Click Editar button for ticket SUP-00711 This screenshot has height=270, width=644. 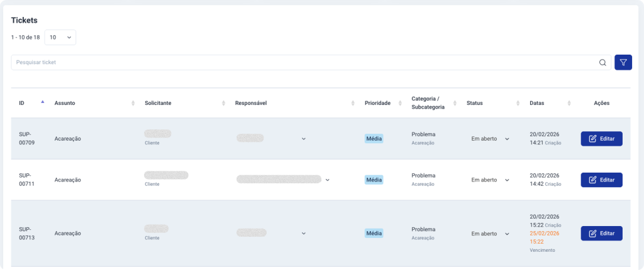coord(601,180)
